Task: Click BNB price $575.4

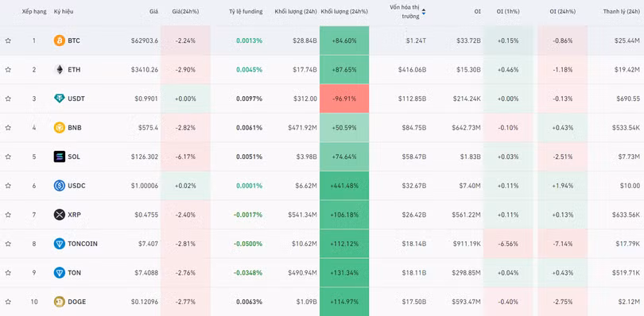Action: pyautogui.click(x=148, y=128)
